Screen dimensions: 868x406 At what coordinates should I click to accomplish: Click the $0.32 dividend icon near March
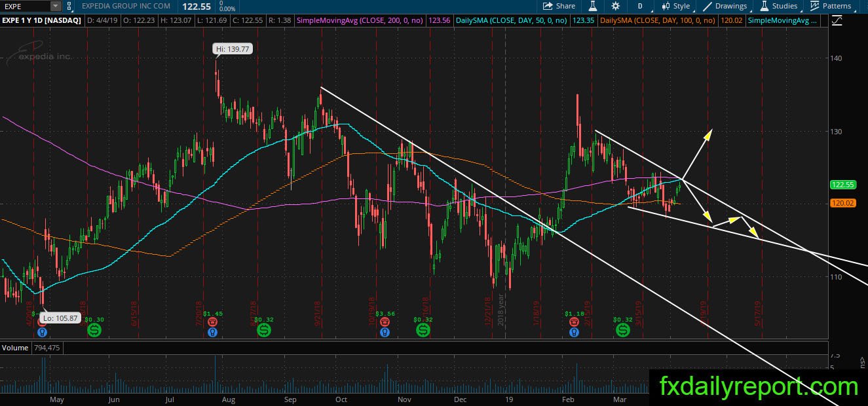click(623, 330)
